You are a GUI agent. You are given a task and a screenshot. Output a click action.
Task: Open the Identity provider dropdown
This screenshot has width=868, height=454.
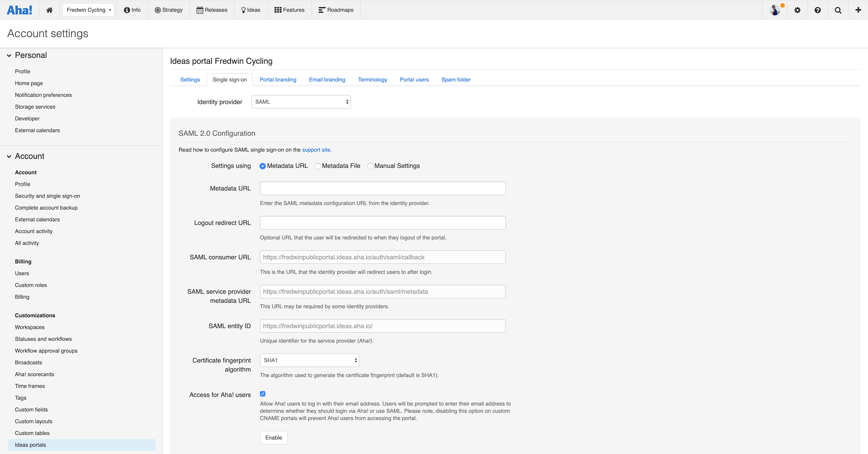(x=300, y=101)
